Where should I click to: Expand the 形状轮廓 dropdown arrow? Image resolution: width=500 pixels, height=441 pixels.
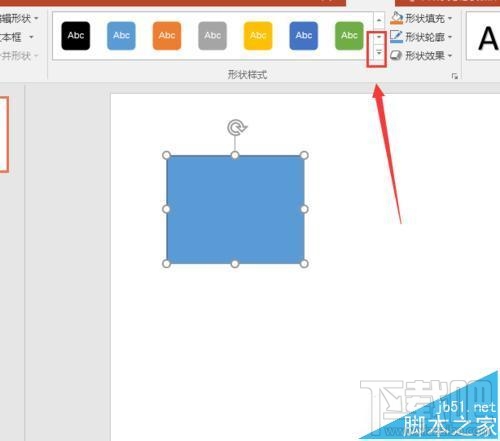tap(450, 37)
